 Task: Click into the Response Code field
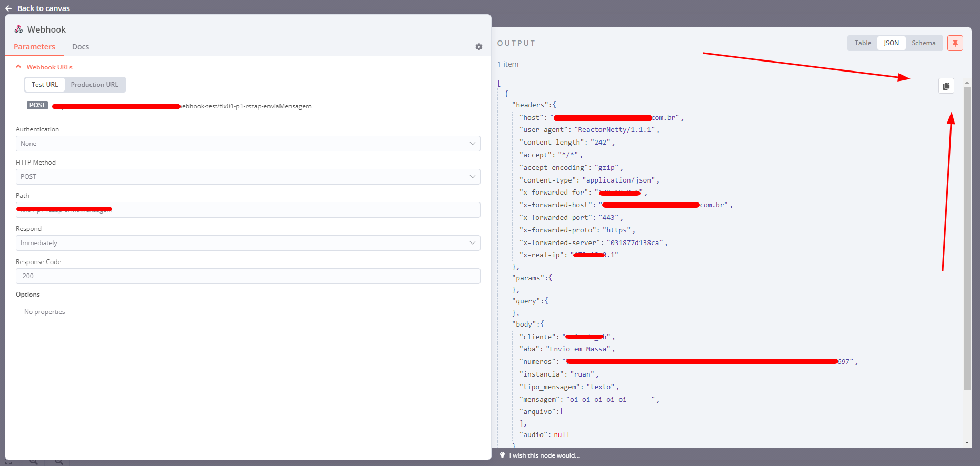[248, 276]
